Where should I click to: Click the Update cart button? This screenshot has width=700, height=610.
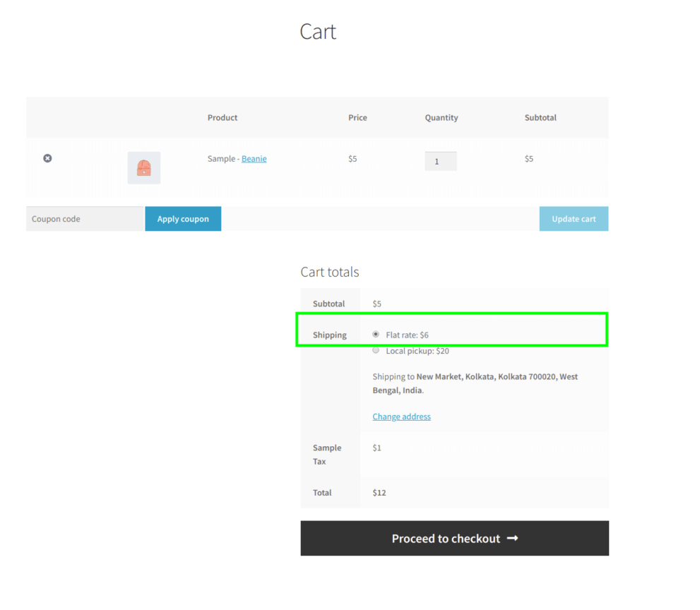click(x=574, y=219)
